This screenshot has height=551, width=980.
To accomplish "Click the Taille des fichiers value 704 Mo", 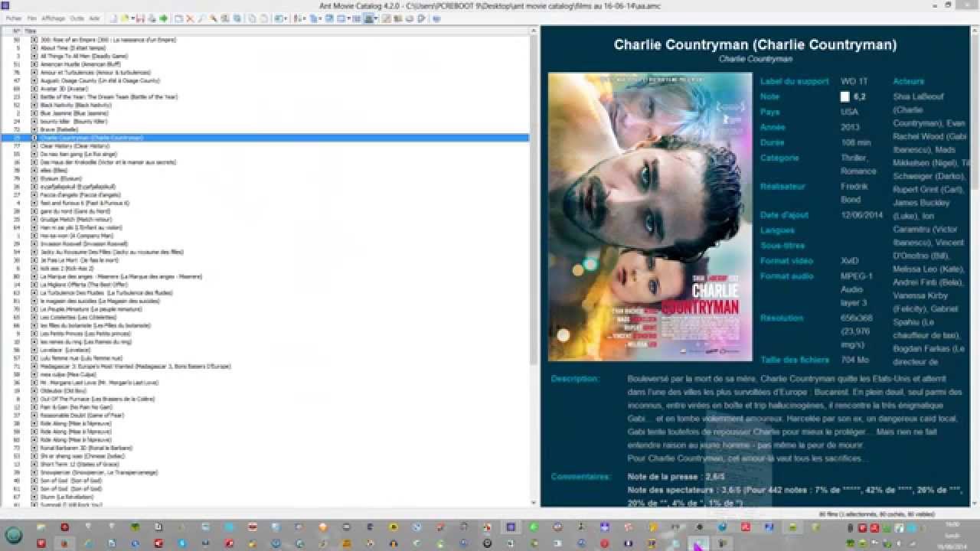I will (854, 360).
